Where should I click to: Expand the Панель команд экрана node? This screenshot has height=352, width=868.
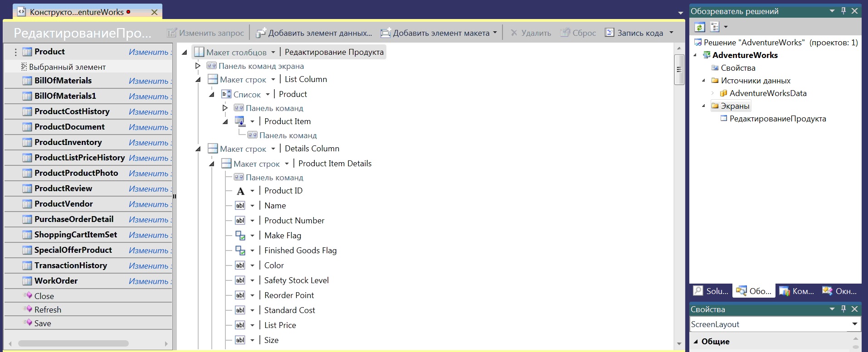(x=198, y=66)
